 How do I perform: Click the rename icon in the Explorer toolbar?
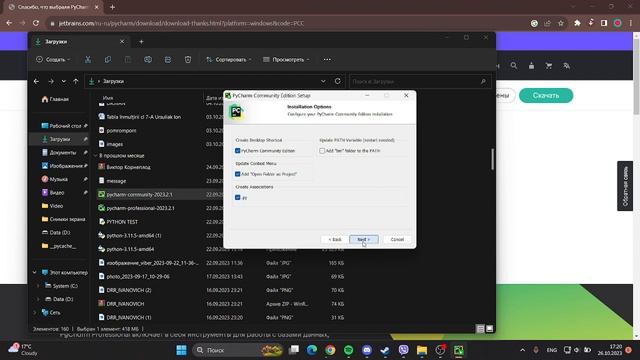tap(148, 60)
